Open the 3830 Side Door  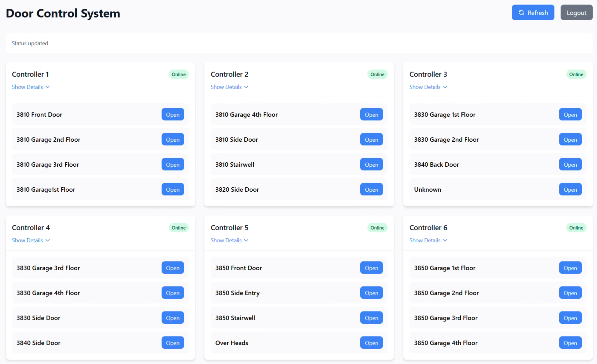tap(173, 318)
